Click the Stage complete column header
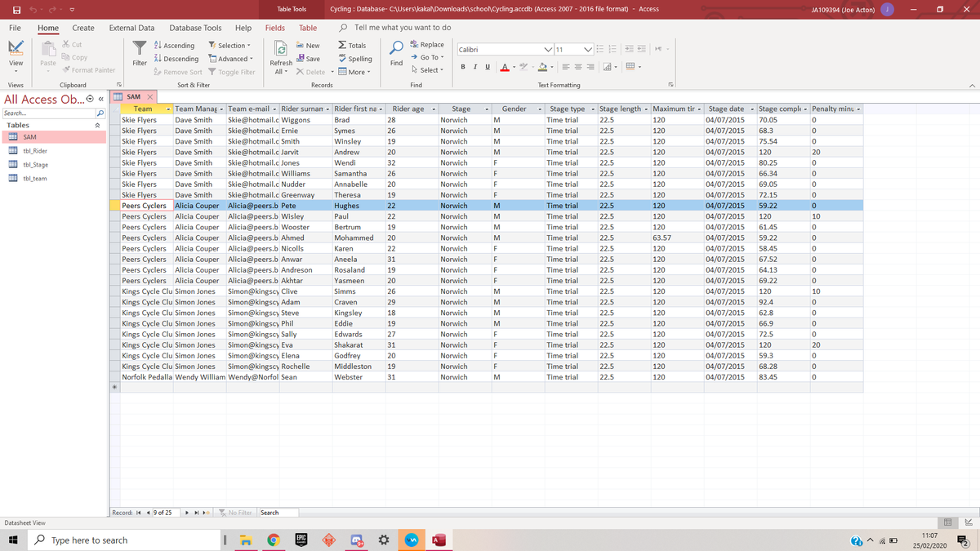Image resolution: width=980 pixels, height=551 pixels. click(782, 109)
